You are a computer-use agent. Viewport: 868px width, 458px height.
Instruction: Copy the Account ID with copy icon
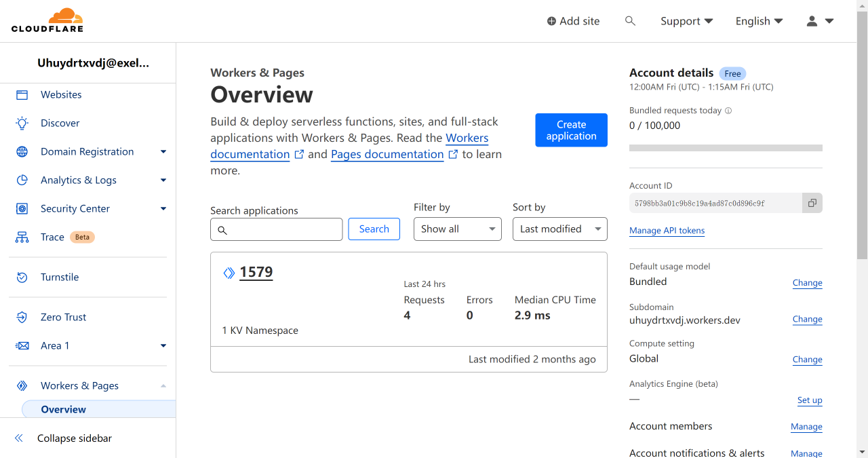812,203
